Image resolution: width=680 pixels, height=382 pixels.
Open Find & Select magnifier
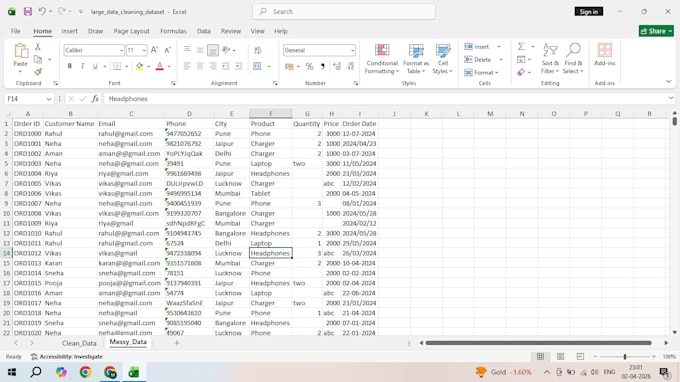573,59
